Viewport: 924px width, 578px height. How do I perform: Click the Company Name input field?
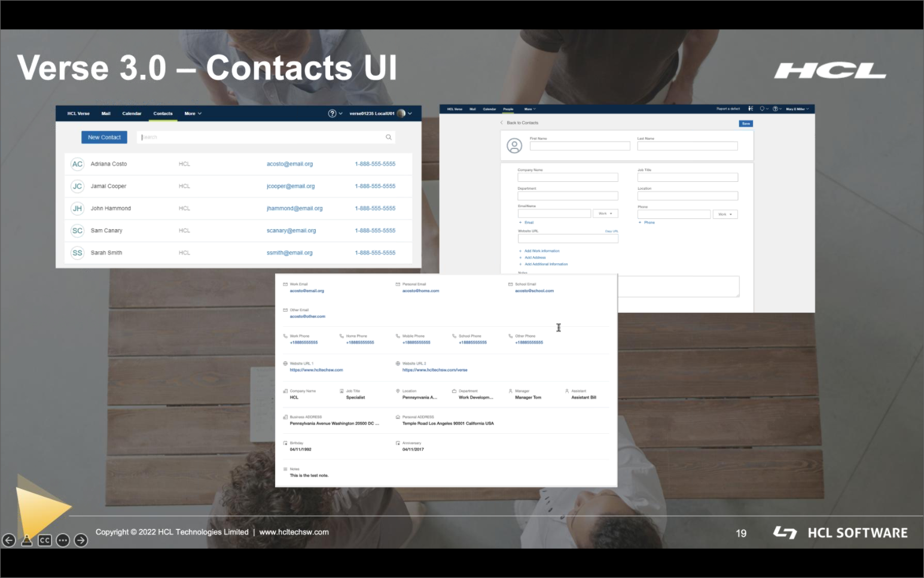(568, 178)
